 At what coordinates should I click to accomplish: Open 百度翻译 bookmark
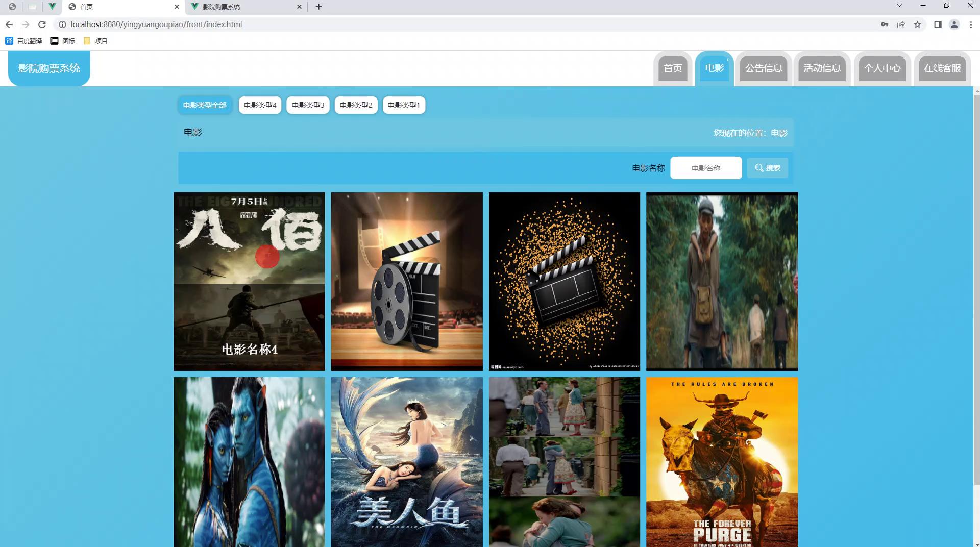tap(23, 41)
